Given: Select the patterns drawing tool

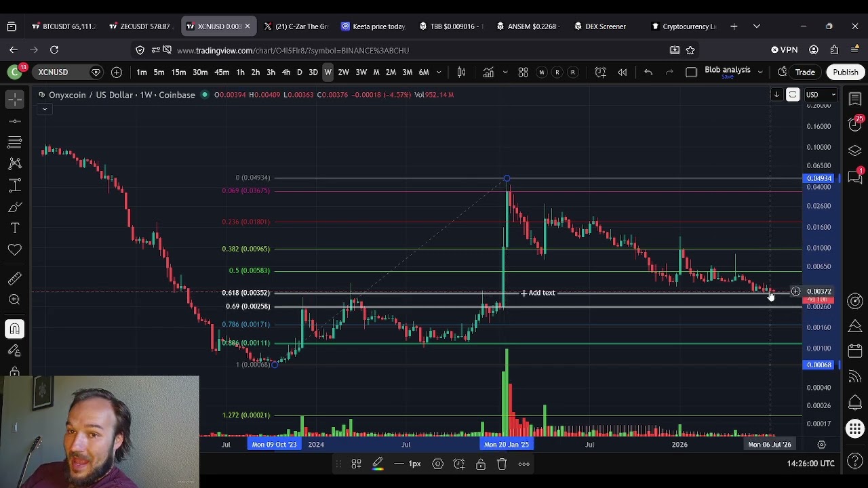Looking at the screenshot, I should [x=14, y=163].
